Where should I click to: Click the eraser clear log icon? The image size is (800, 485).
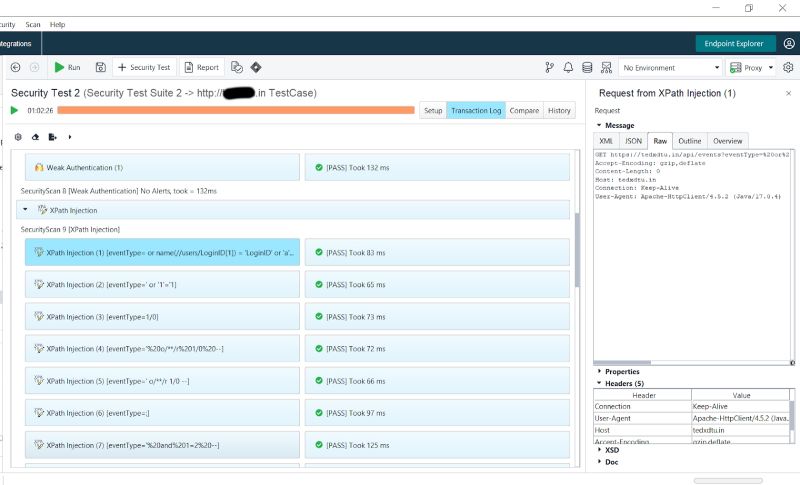[x=35, y=137]
